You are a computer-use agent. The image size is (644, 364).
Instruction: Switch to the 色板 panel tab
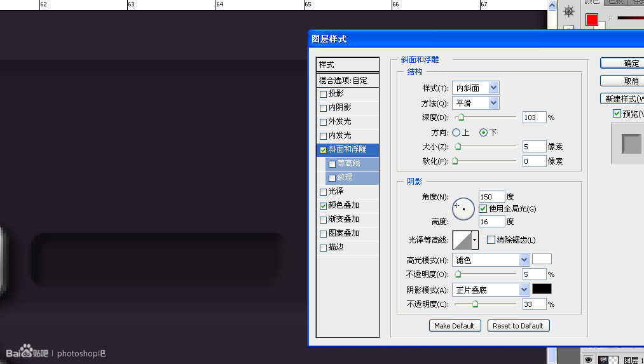click(x=615, y=2)
